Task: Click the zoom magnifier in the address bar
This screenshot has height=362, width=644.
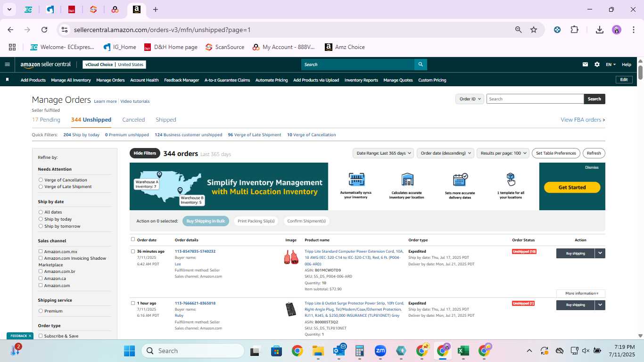Action: 518,30
